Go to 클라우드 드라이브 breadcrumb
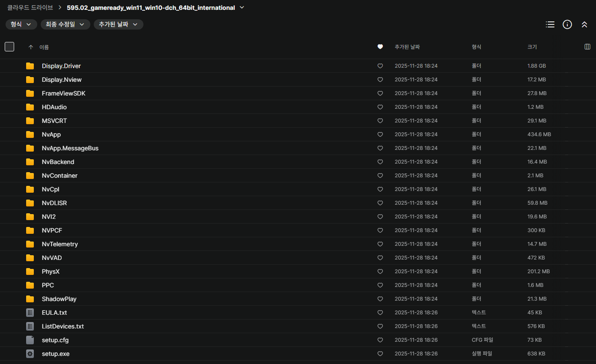This screenshot has height=364, width=596. pos(30,8)
